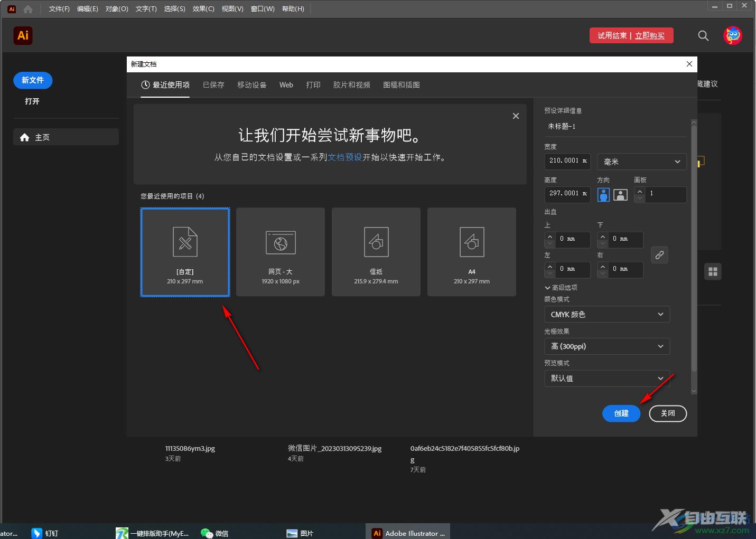Decrease artboard count with down arrow
This screenshot has height=539, width=756.
[640, 199]
